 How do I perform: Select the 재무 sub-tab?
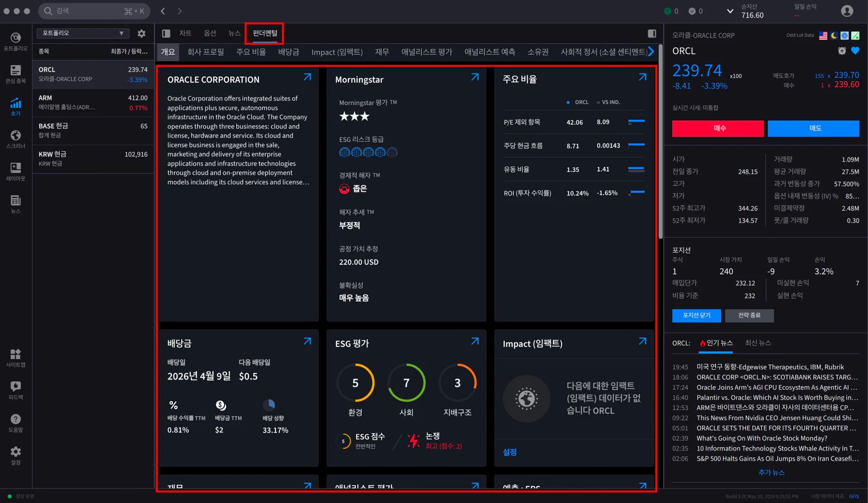[x=382, y=52]
